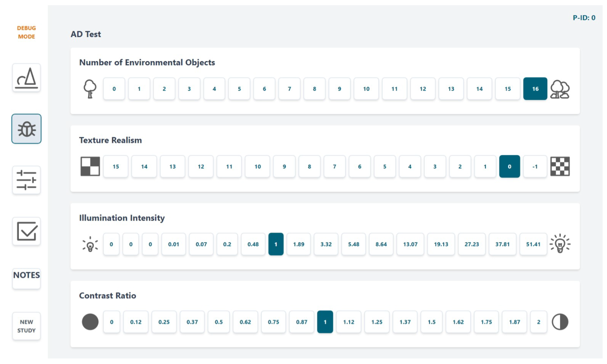This screenshot has width=607, height=364.
Task: Start a NEW STUDY
Action: (26, 326)
